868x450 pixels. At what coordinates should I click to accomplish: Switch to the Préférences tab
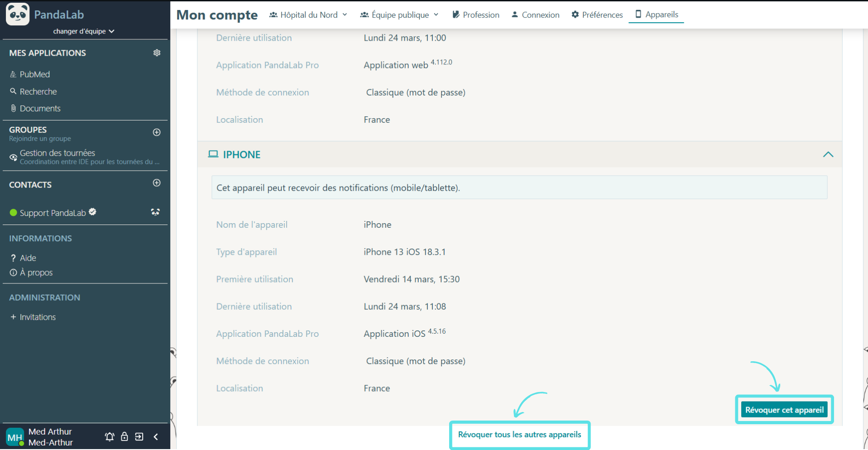pos(597,15)
